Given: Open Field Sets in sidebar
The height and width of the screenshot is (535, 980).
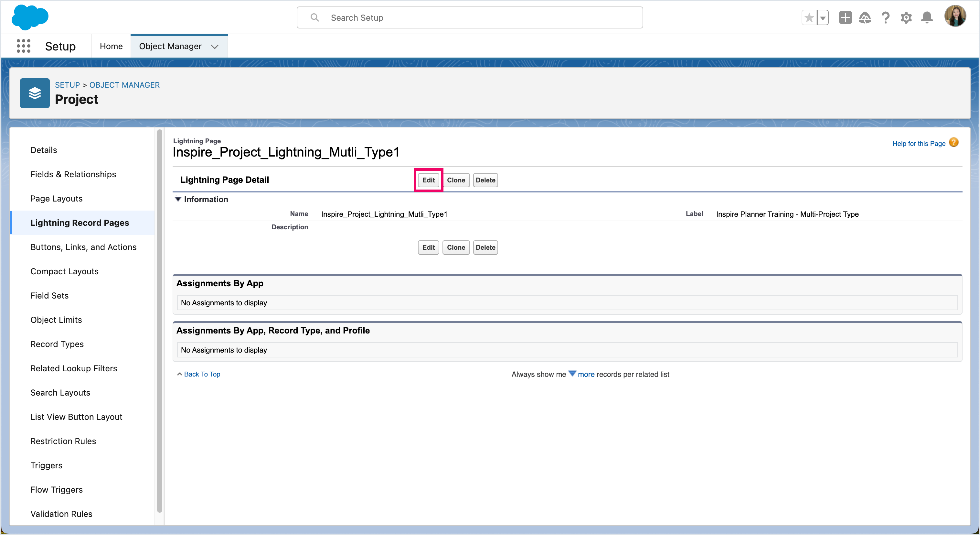Looking at the screenshot, I should (x=49, y=296).
